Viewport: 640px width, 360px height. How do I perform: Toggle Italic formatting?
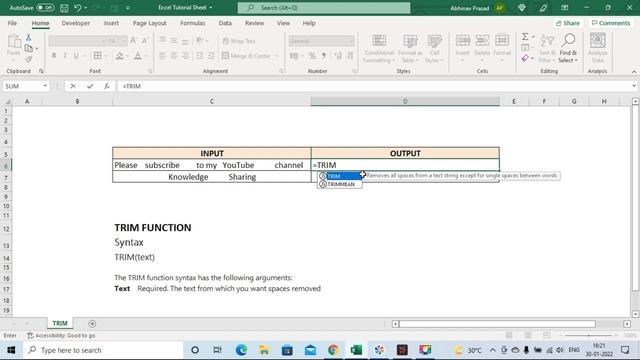point(65,56)
